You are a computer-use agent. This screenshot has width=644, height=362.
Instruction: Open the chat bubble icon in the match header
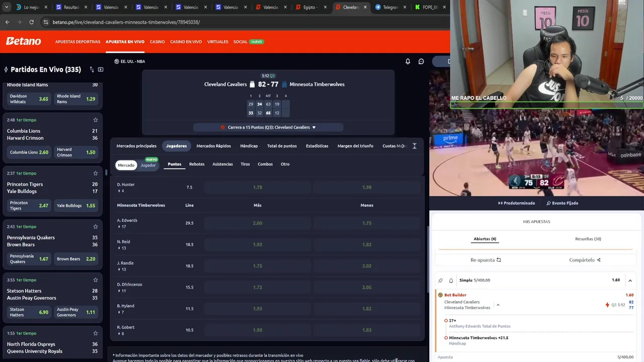(x=421, y=61)
